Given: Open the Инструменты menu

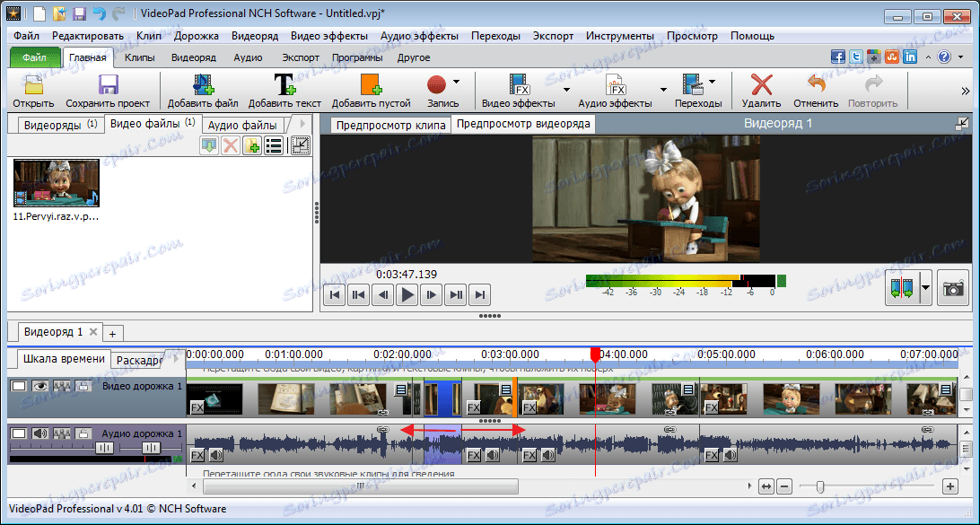Looking at the screenshot, I should pyautogui.click(x=620, y=36).
